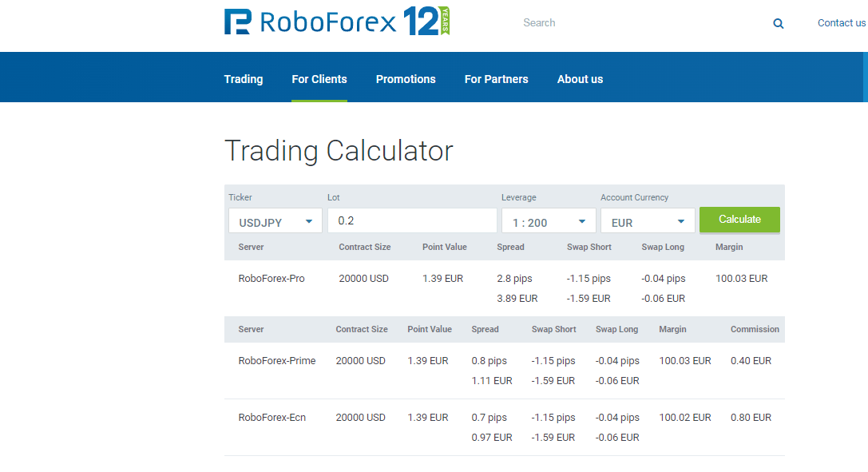
Task: Click the green Calculate button
Action: tap(739, 220)
